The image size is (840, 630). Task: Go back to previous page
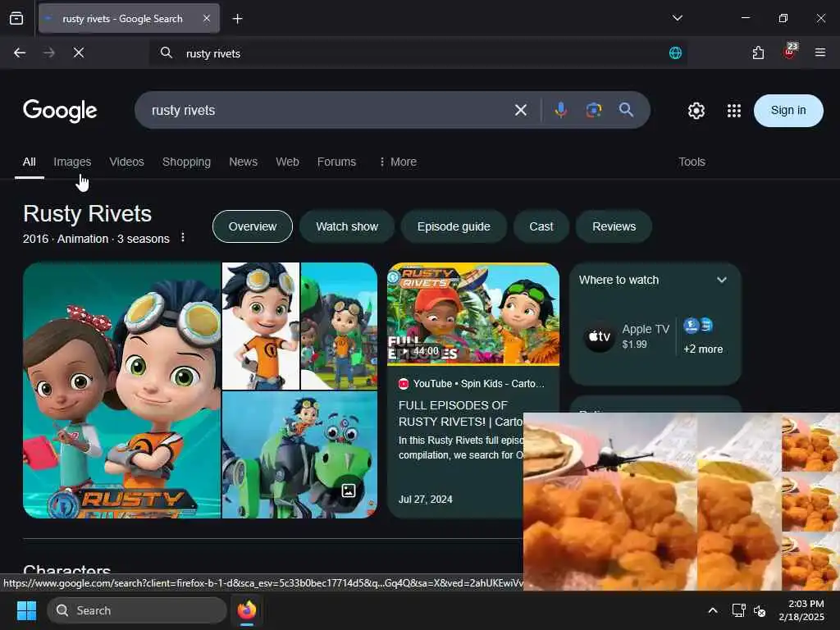[20, 52]
